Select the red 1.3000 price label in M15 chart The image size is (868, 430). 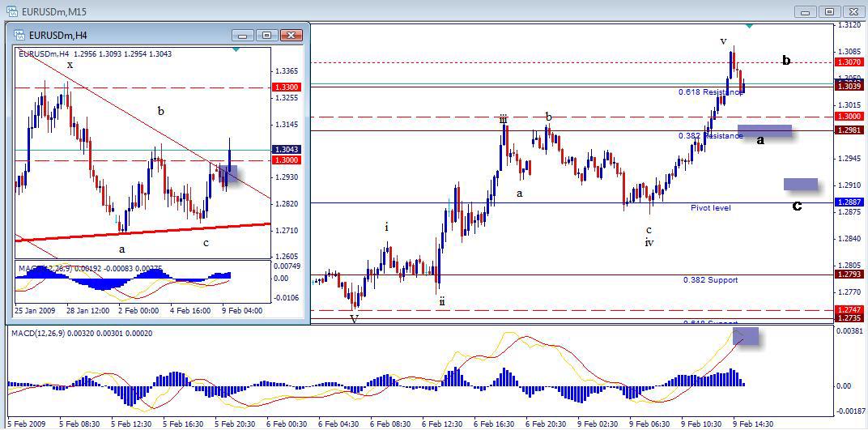[x=849, y=117]
